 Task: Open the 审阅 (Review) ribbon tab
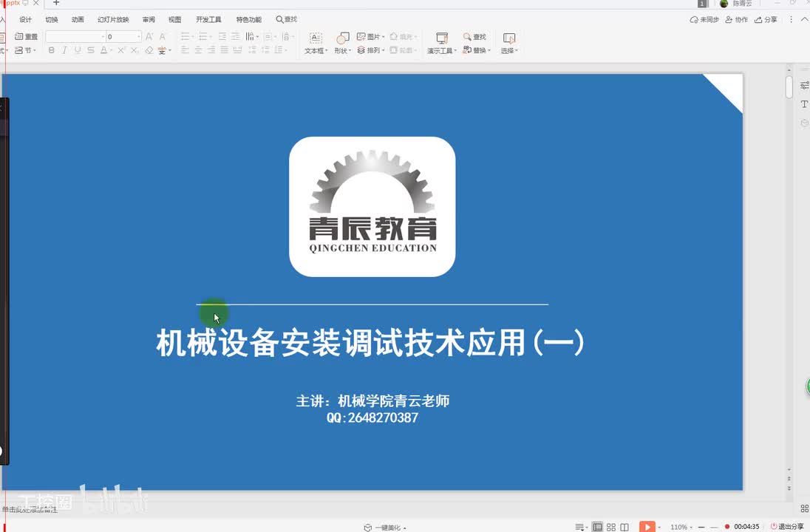click(x=149, y=20)
